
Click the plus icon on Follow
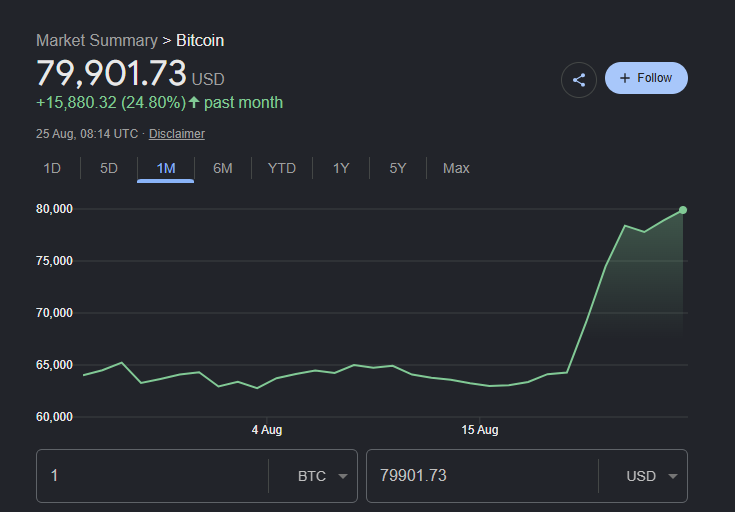[x=624, y=78]
